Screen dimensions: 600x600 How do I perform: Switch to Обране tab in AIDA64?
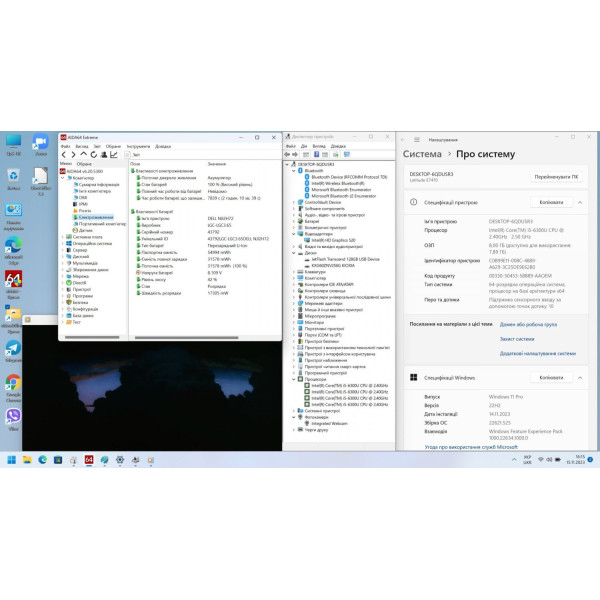[x=84, y=164]
